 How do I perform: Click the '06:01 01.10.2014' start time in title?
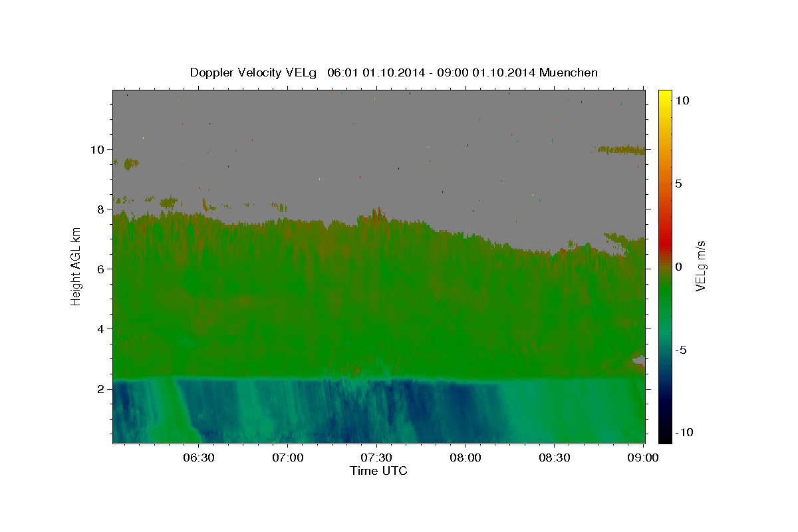coord(374,72)
